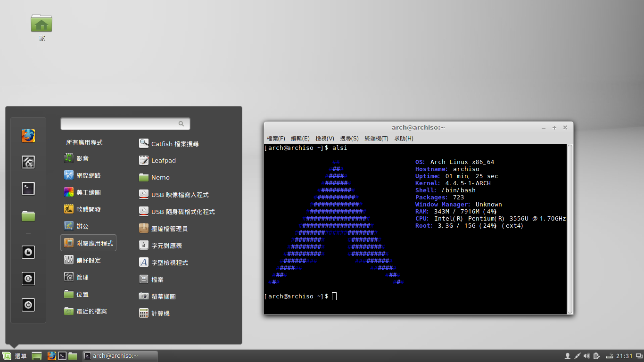Launch the 檔案 app in accessories list

click(151, 280)
